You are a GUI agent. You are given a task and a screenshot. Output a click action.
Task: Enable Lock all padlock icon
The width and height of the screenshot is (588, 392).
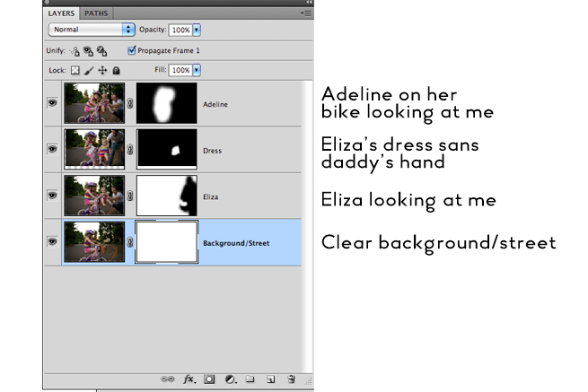pos(116,70)
